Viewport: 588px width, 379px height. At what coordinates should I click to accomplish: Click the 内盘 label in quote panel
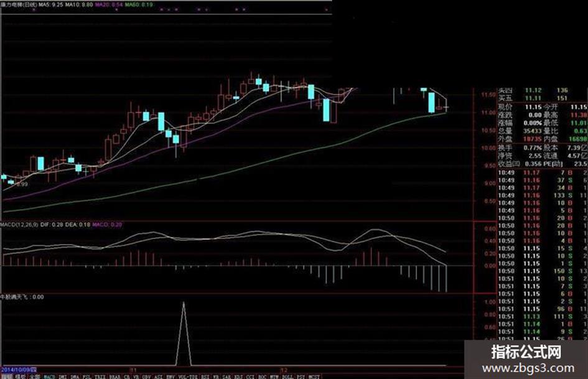(551, 139)
